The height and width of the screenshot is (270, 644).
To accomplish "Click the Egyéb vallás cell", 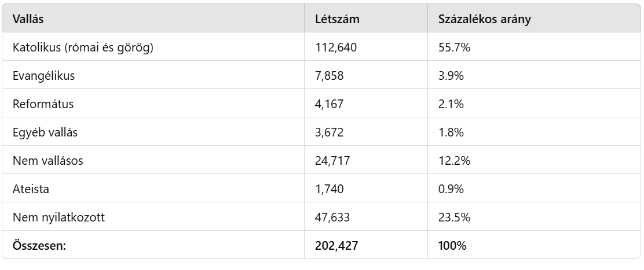I will [45, 132].
